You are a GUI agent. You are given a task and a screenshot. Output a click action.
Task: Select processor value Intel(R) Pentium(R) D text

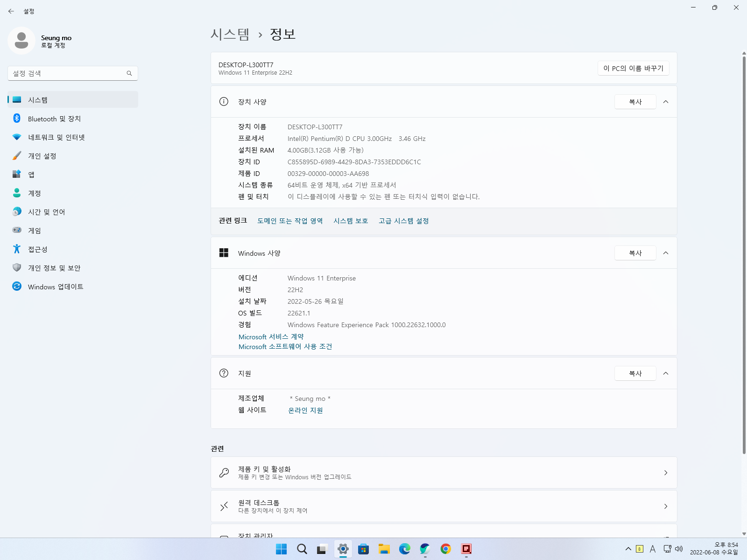click(357, 139)
